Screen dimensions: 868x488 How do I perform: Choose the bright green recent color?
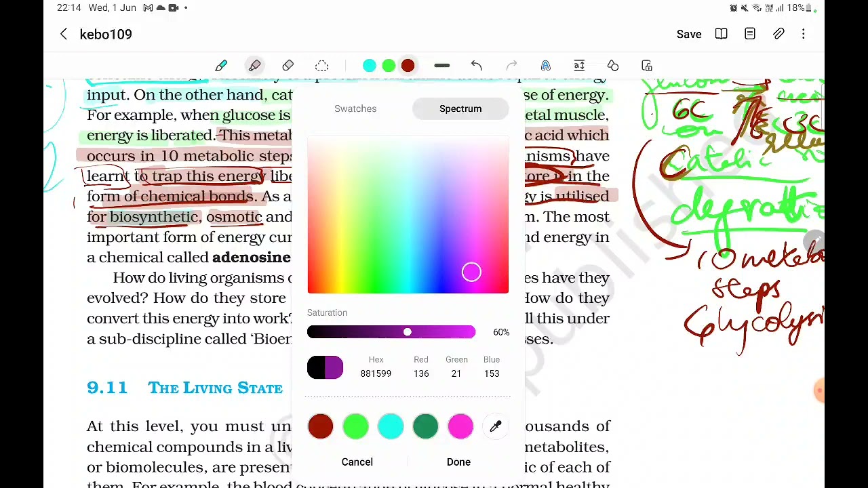(355, 426)
